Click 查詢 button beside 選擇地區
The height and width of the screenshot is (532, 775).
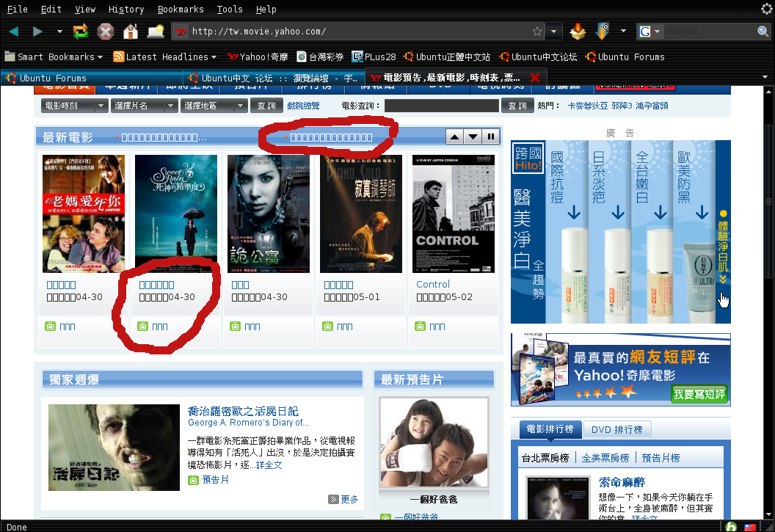[266, 105]
